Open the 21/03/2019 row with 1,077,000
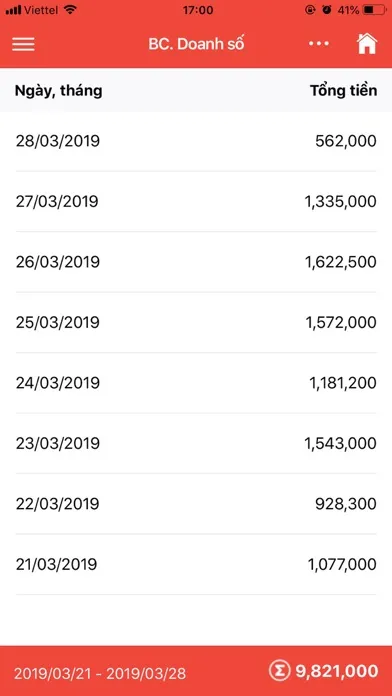The width and height of the screenshot is (392, 696). point(196,565)
